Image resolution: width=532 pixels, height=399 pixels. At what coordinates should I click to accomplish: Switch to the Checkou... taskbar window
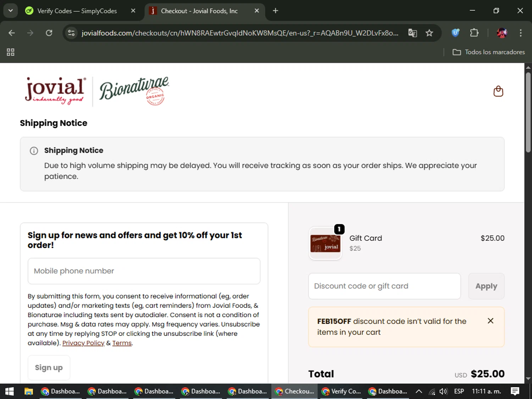295,391
